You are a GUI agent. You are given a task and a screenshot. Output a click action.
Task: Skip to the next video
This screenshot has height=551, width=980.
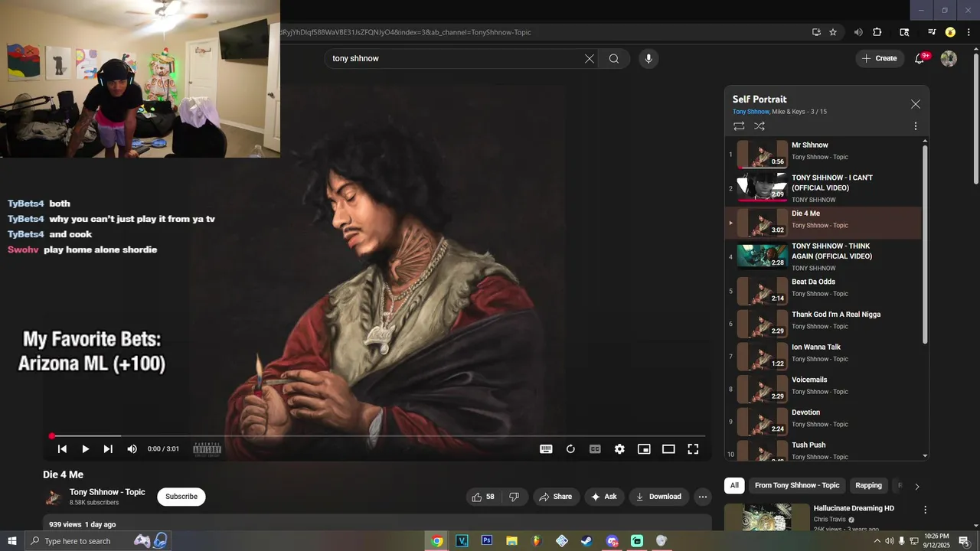point(108,449)
